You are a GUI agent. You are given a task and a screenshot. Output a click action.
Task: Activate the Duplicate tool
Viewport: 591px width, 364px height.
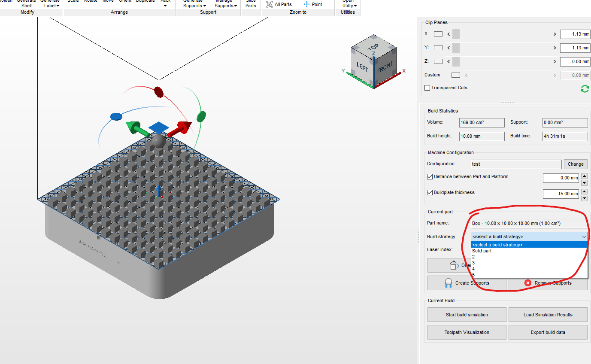pyautogui.click(x=145, y=1)
